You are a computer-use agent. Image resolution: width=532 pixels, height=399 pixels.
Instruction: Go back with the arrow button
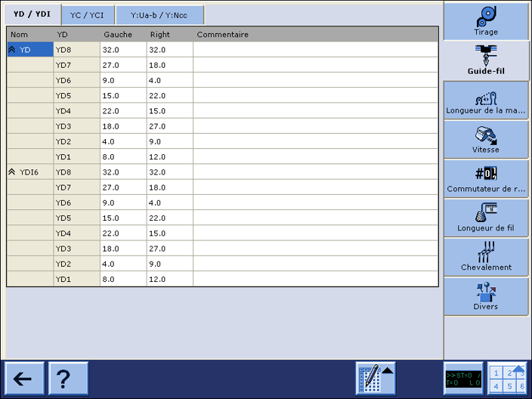tap(24, 379)
